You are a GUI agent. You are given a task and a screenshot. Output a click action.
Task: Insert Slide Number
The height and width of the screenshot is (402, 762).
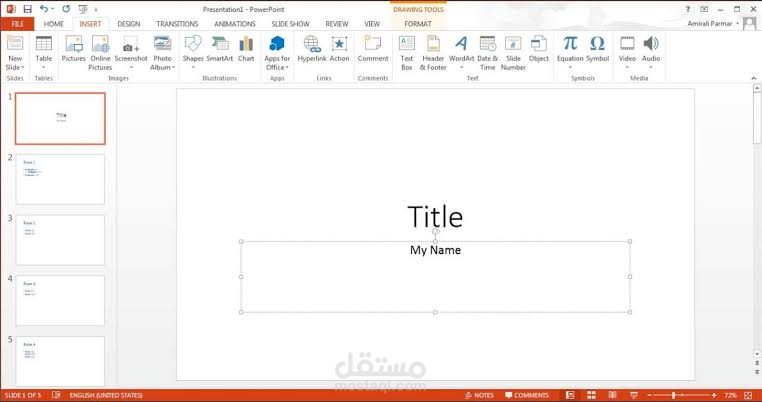pos(513,52)
